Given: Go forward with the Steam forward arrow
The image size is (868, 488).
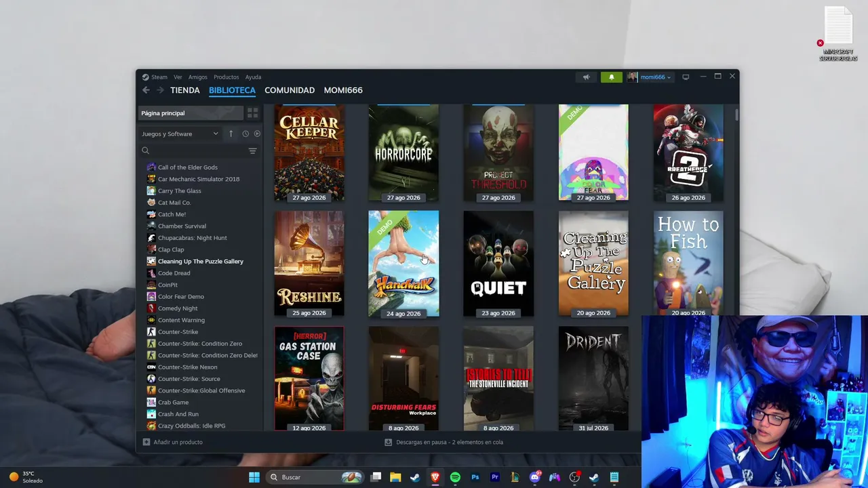Looking at the screenshot, I should [x=160, y=90].
